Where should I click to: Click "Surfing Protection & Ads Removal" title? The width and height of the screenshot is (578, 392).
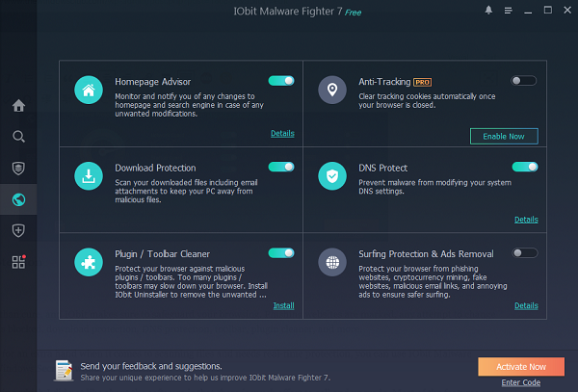(426, 254)
